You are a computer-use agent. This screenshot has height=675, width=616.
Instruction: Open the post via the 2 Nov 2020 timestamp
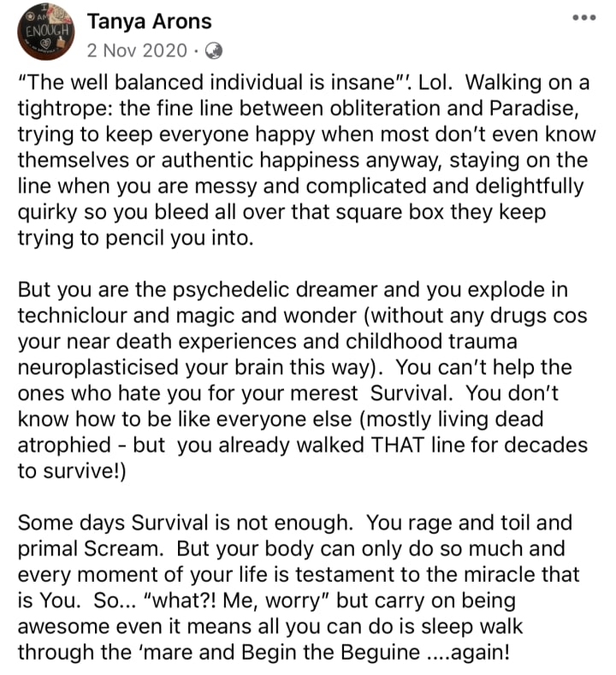click(137, 50)
